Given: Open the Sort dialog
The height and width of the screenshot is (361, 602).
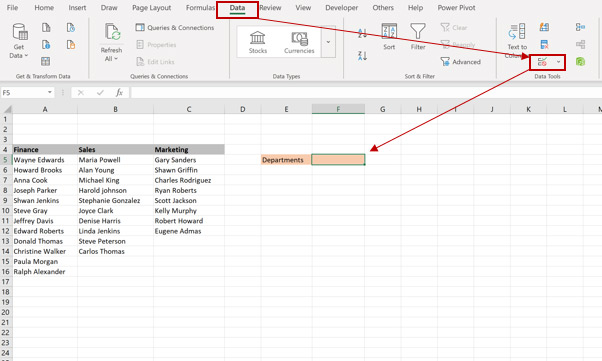Looking at the screenshot, I should (389, 36).
